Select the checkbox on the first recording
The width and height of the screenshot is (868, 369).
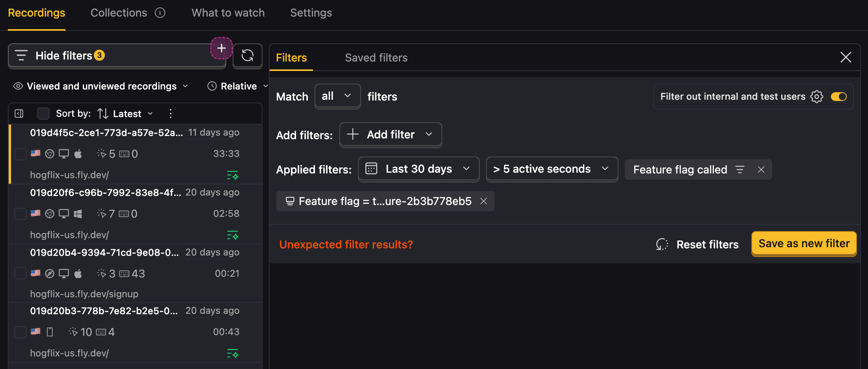click(x=20, y=154)
